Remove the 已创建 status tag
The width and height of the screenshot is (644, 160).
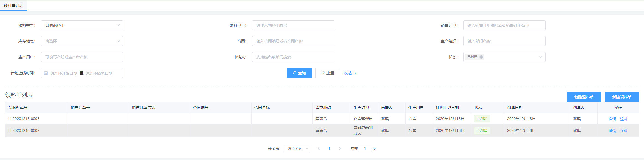click(481, 57)
